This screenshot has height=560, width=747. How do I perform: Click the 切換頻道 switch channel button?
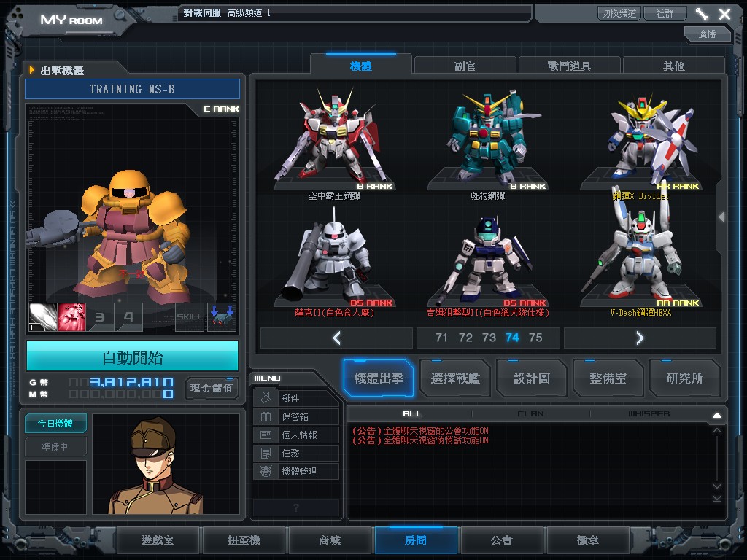[619, 13]
